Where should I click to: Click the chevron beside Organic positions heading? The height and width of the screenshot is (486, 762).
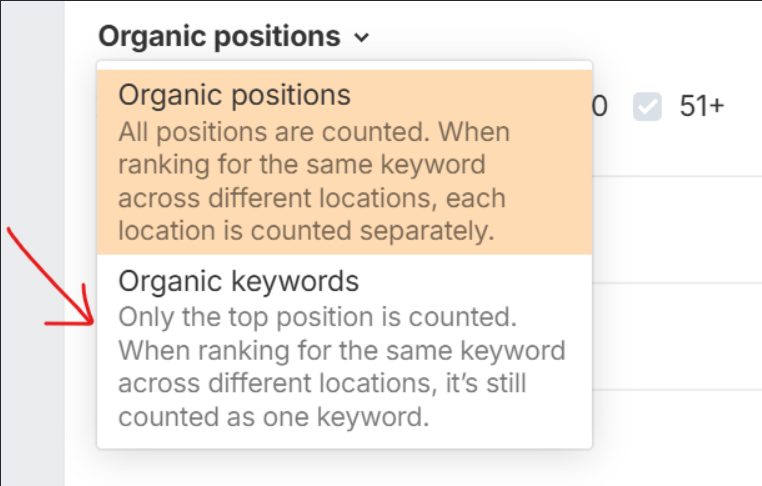click(x=361, y=38)
